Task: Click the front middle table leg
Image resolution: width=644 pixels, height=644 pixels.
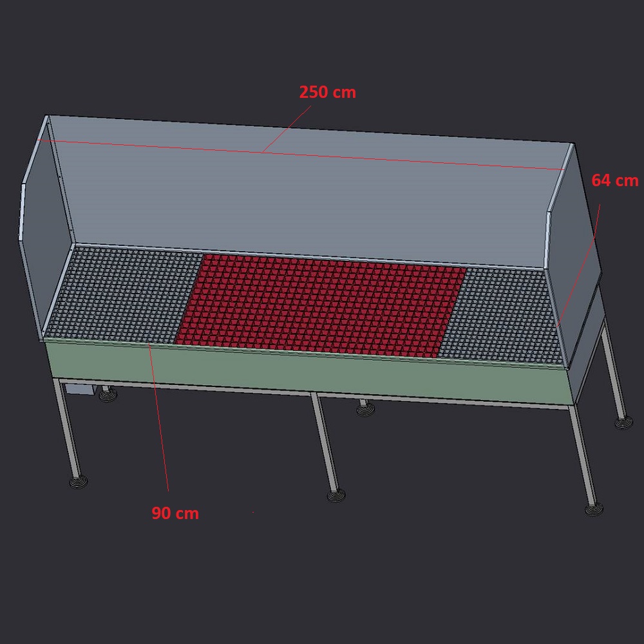Action: pos(327,447)
